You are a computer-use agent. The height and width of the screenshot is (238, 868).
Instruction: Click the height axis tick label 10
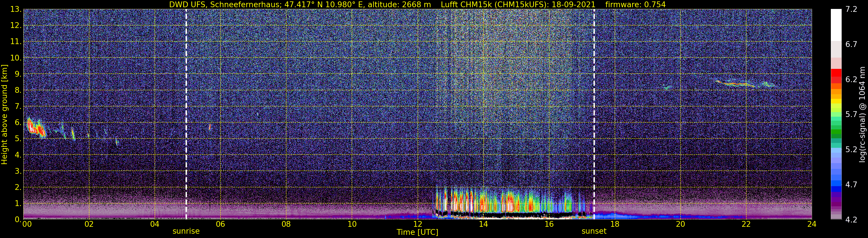[x=16, y=58]
